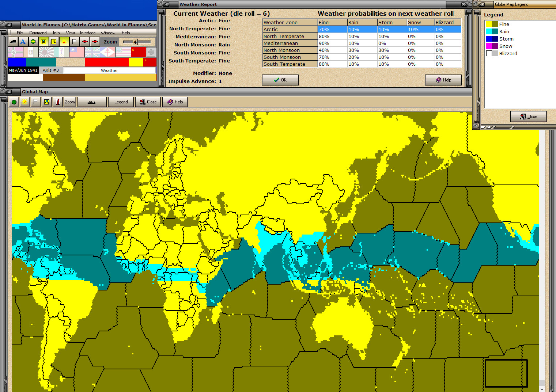The height and width of the screenshot is (392, 556).
Task: Click the green hexagon in Global Map toolbar
Action: click(x=14, y=102)
